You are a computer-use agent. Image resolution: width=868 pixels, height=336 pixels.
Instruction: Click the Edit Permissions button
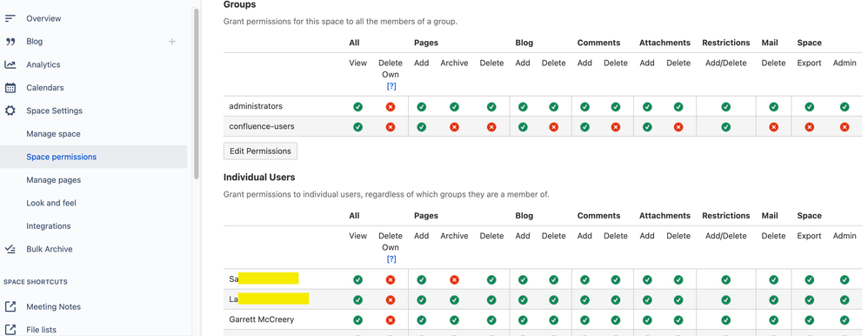point(260,151)
